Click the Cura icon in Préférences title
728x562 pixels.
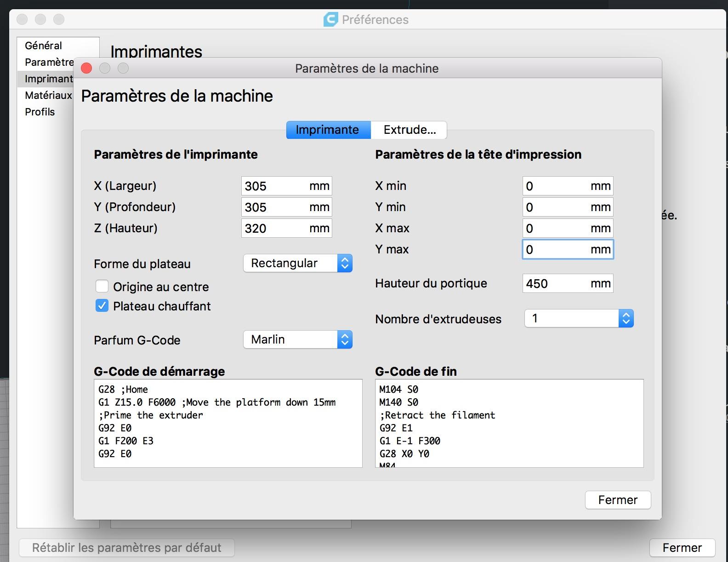click(331, 19)
